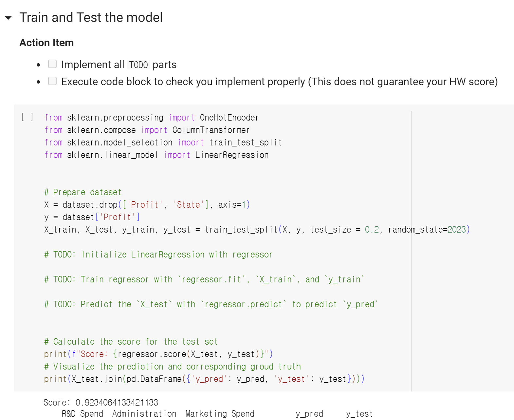The width and height of the screenshot is (514, 420).
Task: Select the train_test_split import line
Action: coord(163,142)
